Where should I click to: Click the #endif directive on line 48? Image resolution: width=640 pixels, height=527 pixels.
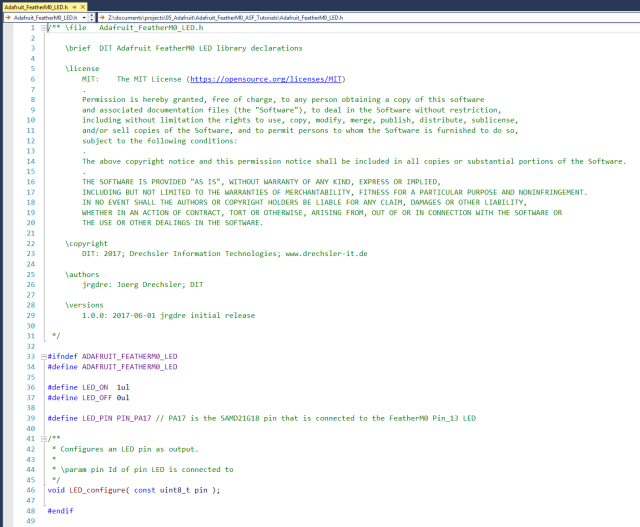click(x=60, y=511)
